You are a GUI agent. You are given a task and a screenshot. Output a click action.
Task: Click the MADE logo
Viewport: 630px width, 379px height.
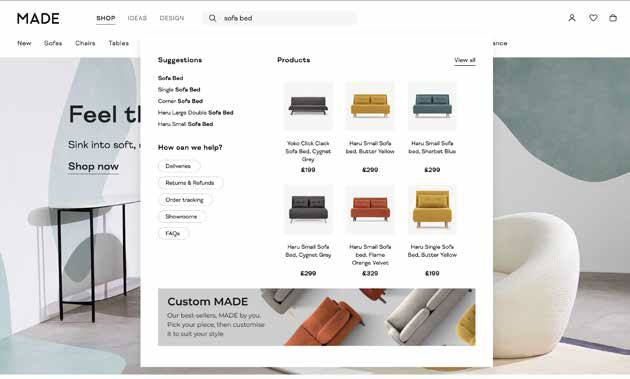[x=38, y=18]
